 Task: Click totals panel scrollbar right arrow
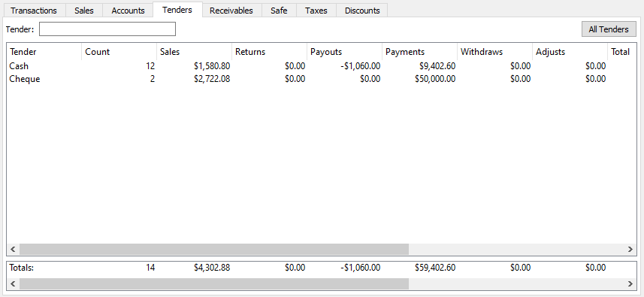click(x=630, y=283)
